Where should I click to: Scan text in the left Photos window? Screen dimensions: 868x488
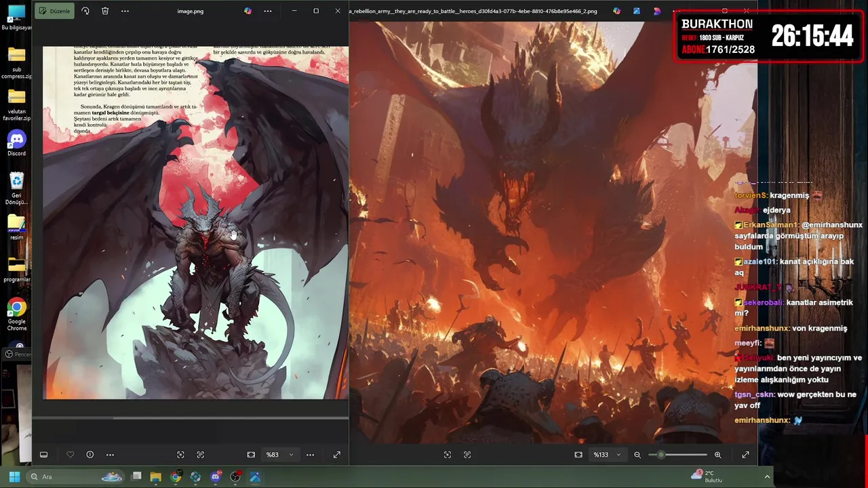tap(200, 455)
